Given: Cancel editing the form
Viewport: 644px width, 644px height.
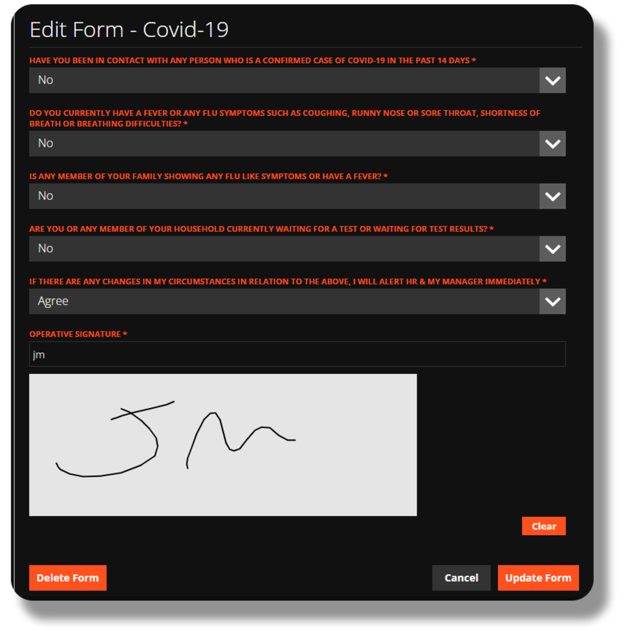Looking at the screenshot, I should pos(461,578).
